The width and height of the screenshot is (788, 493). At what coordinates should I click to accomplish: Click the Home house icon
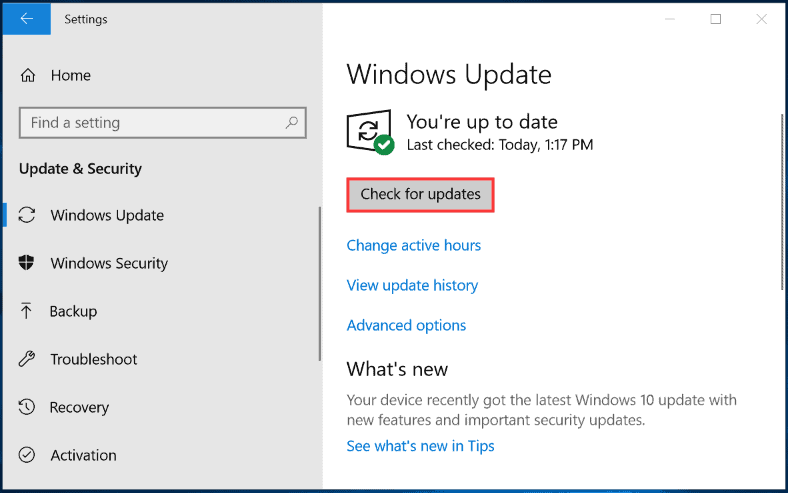pyautogui.click(x=28, y=75)
